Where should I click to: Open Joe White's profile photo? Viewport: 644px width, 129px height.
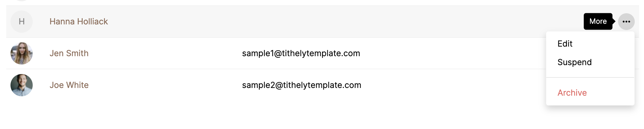pos(22,85)
